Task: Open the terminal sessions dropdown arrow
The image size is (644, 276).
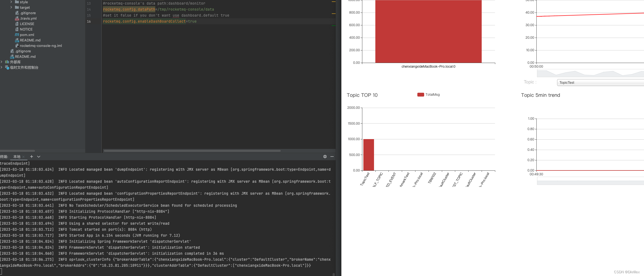Action: click(39, 157)
